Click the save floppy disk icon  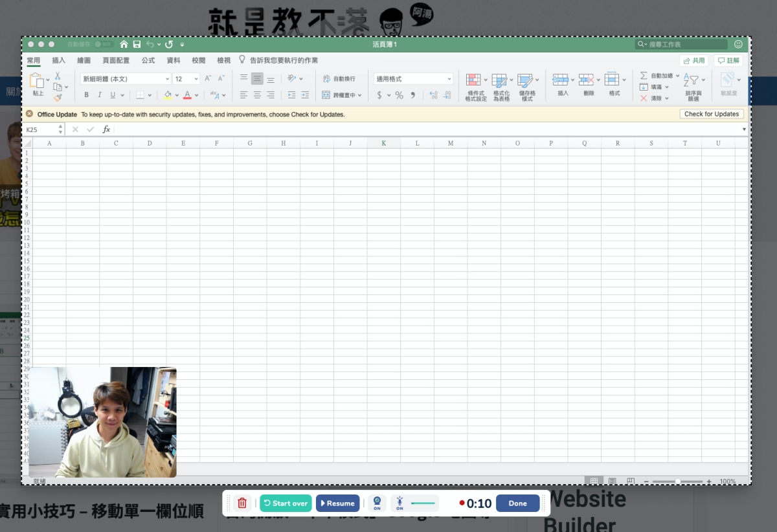tap(137, 44)
